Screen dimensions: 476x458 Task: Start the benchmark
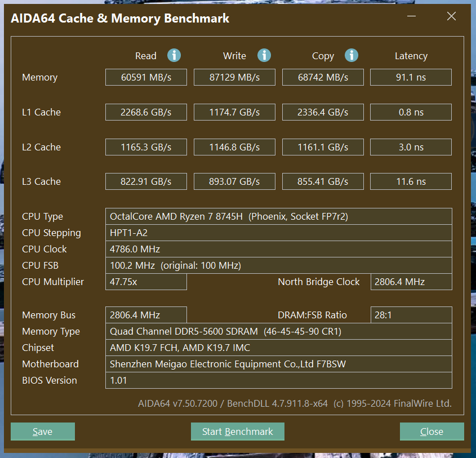pos(238,432)
